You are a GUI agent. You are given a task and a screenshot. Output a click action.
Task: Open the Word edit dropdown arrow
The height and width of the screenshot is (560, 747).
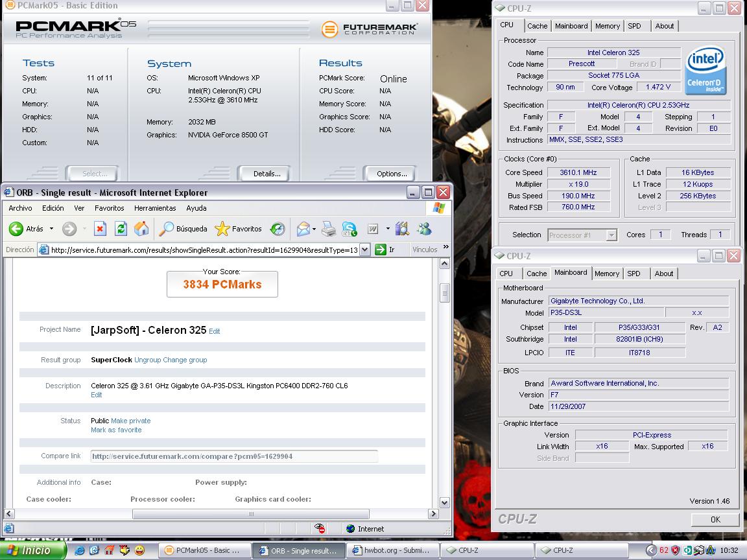coord(387,229)
